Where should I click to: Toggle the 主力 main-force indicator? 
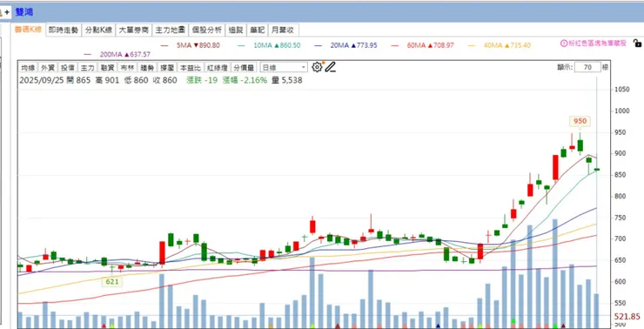[x=87, y=68]
